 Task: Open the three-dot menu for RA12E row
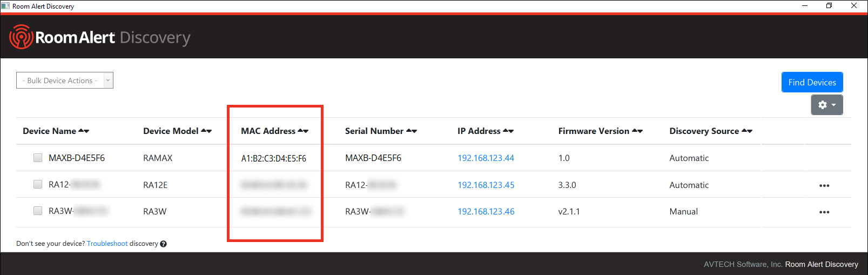pos(824,185)
